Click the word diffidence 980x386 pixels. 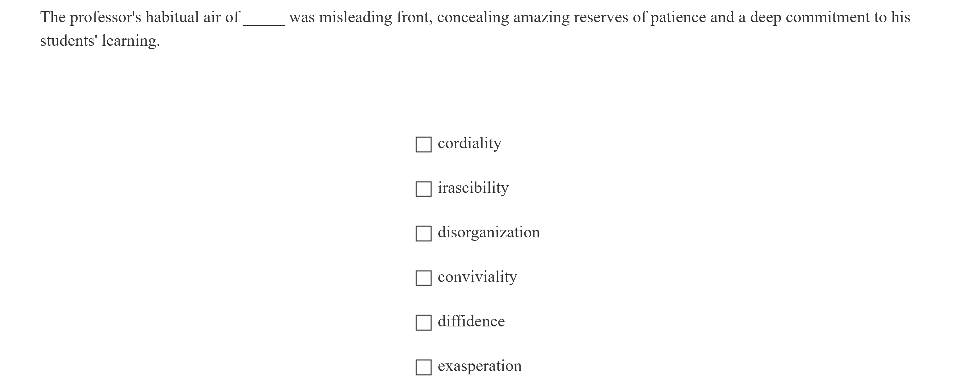[x=471, y=322]
